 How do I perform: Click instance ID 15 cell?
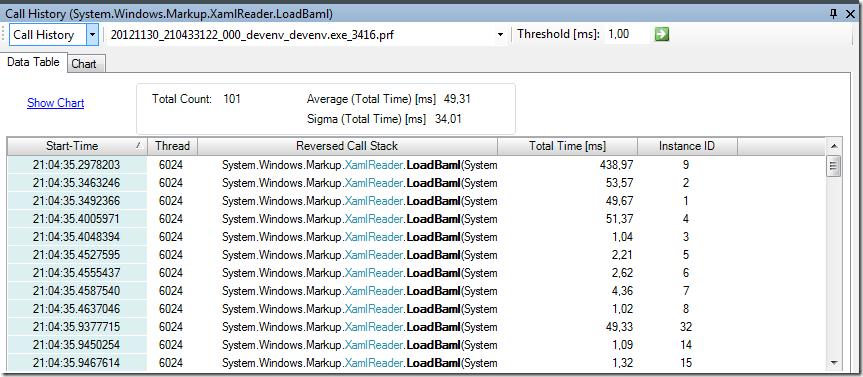(686, 363)
